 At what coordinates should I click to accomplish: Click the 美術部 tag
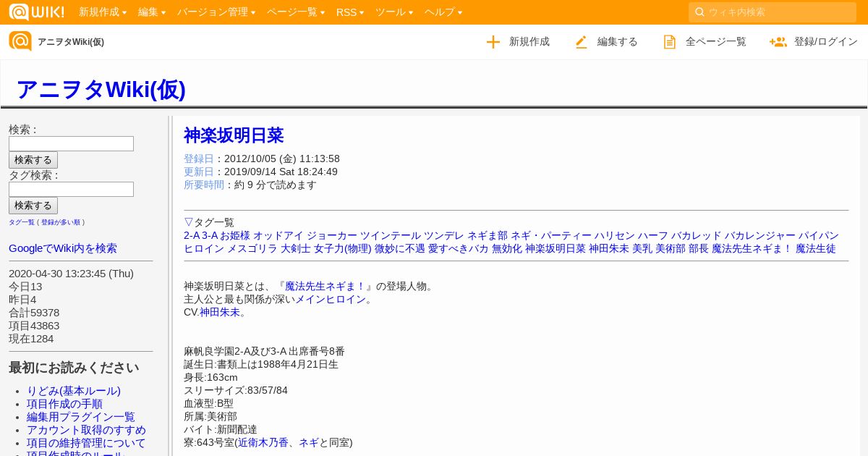[x=671, y=248]
